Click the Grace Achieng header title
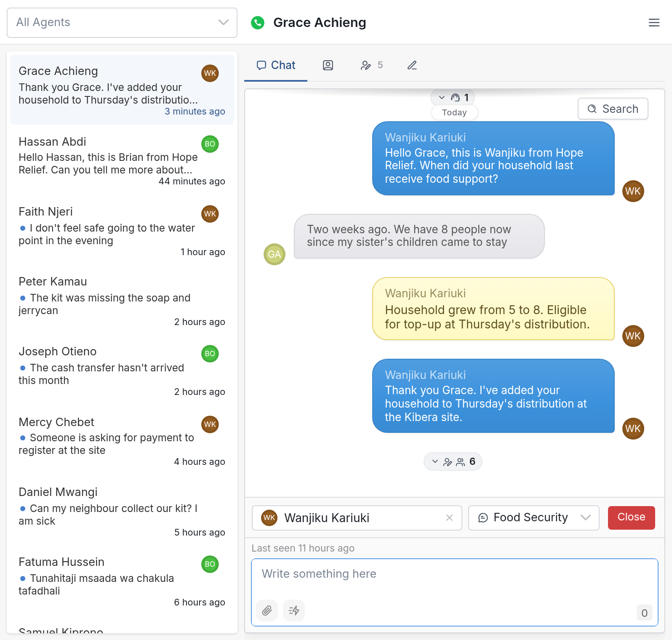This screenshot has width=672, height=640. [x=320, y=22]
